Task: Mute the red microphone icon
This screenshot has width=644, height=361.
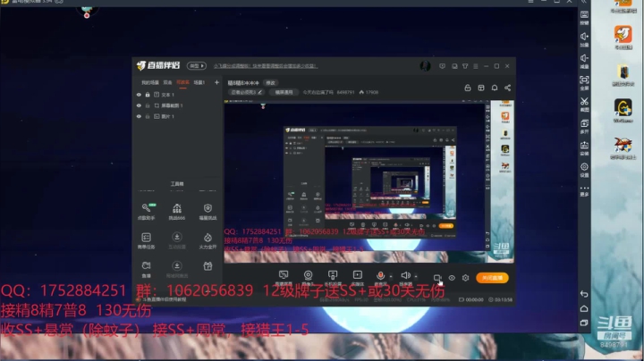Action: [380, 276]
